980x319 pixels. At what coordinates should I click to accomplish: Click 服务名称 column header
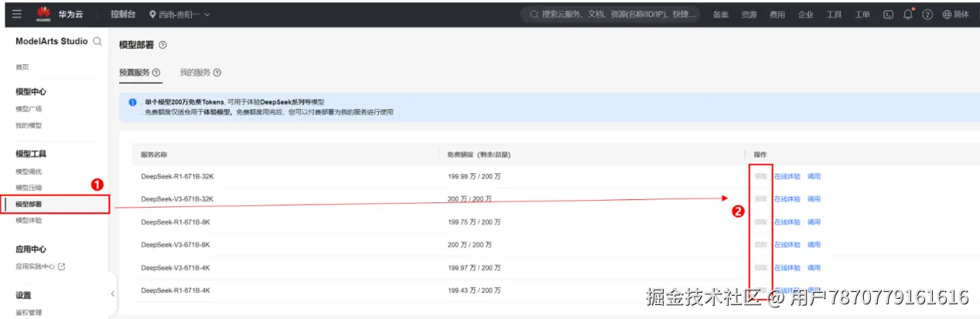point(154,154)
